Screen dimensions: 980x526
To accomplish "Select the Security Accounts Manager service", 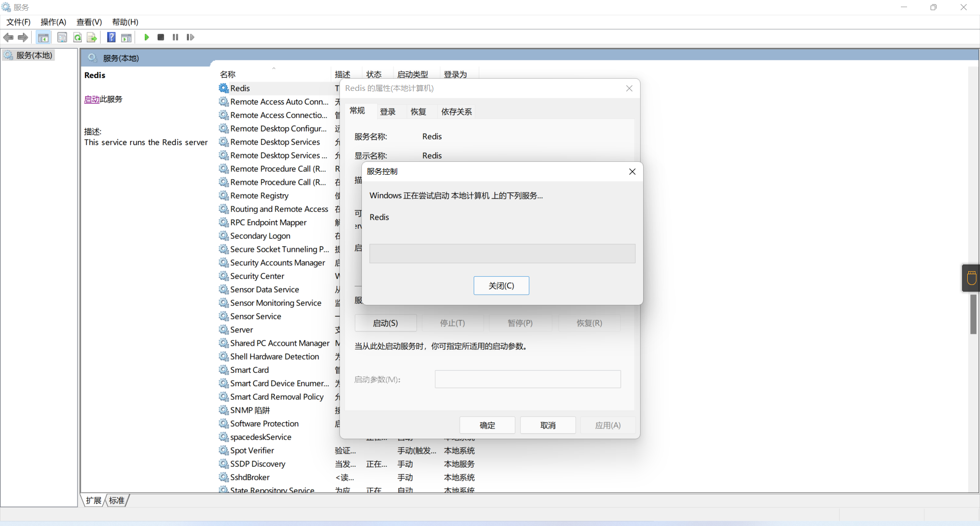I will 278,263.
